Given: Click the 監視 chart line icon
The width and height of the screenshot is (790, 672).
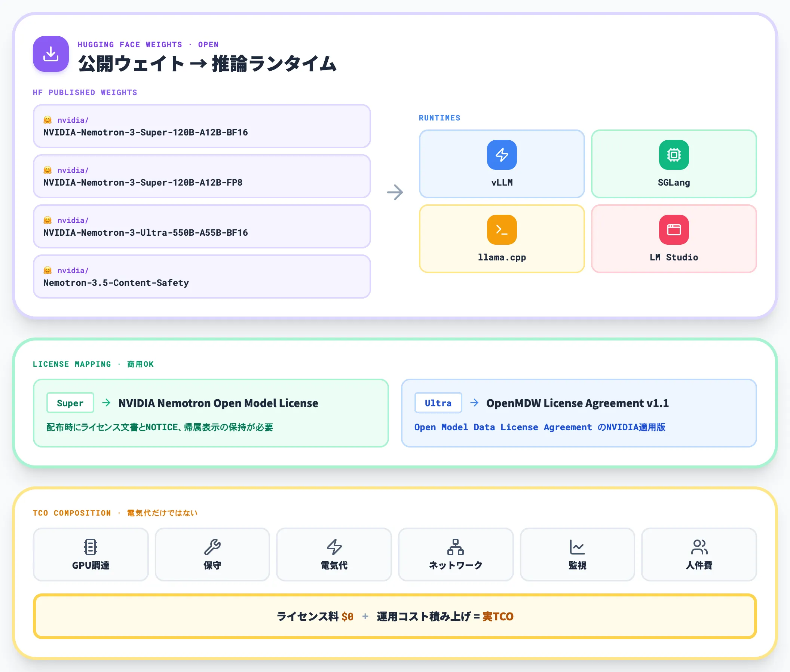Looking at the screenshot, I should (x=577, y=547).
